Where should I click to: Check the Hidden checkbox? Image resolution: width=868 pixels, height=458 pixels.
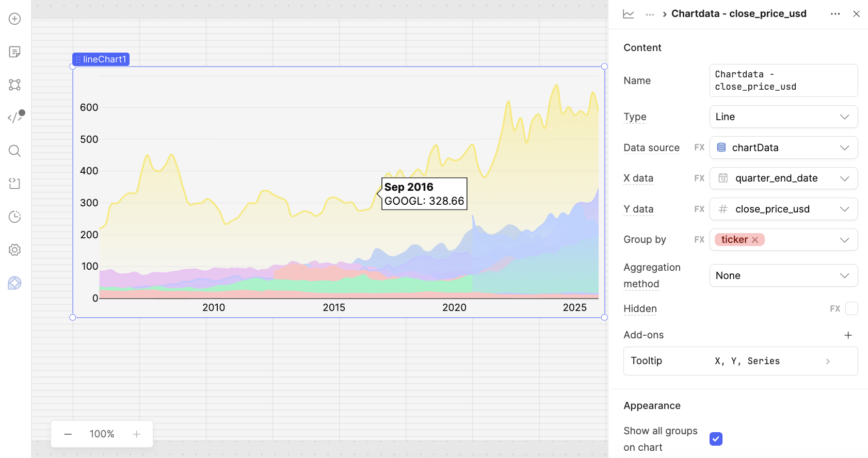click(x=851, y=308)
